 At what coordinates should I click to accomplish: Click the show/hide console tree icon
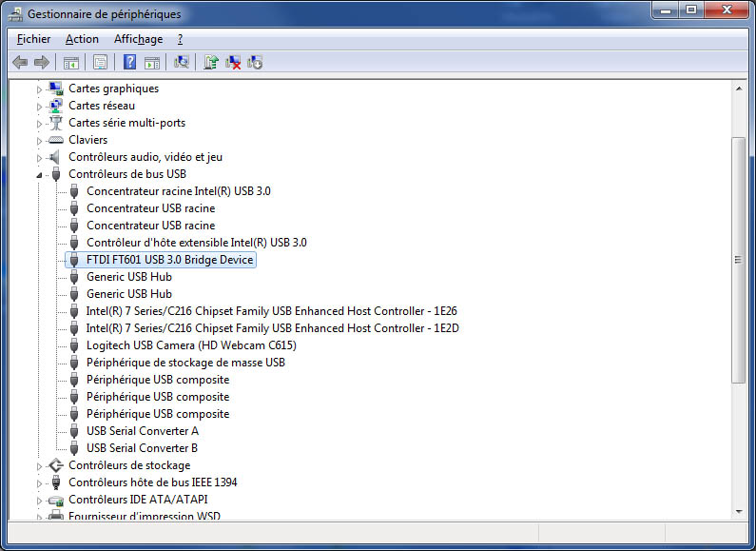tap(71, 62)
